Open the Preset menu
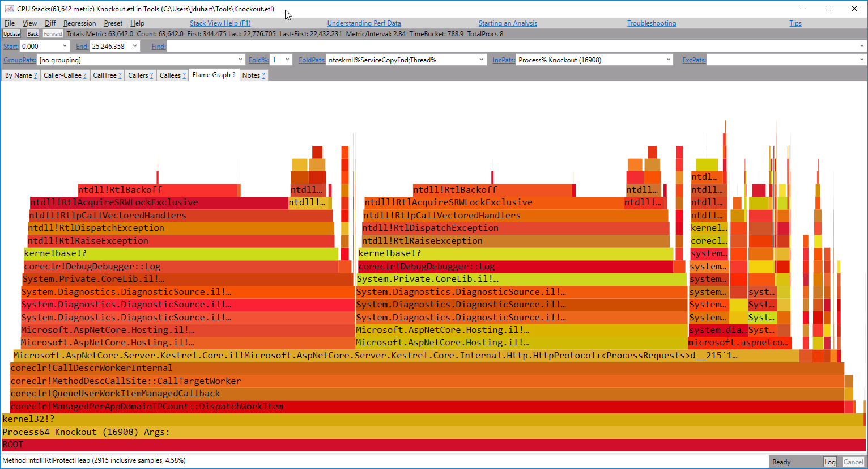The image size is (868, 469). click(113, 23)
